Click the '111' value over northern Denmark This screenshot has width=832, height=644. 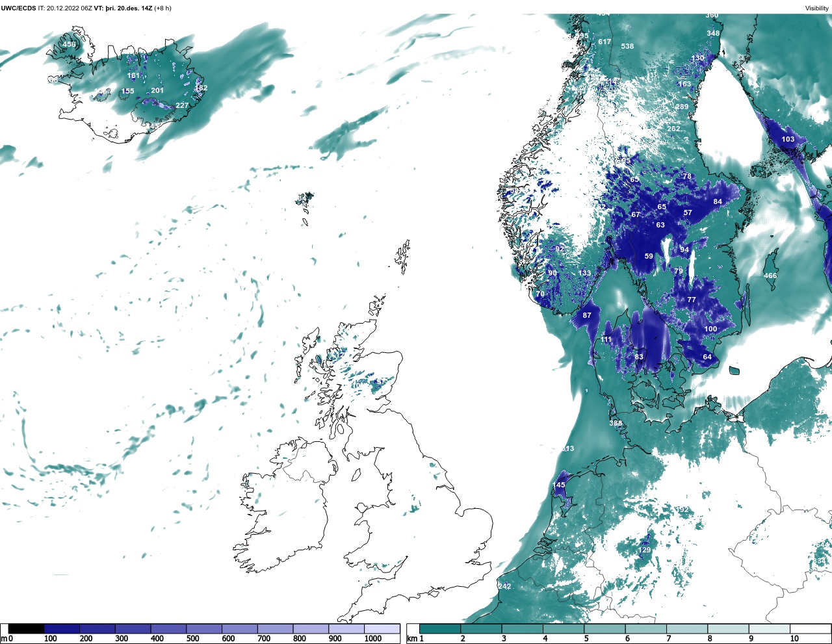pyautogui.click(x=606, y=340)
